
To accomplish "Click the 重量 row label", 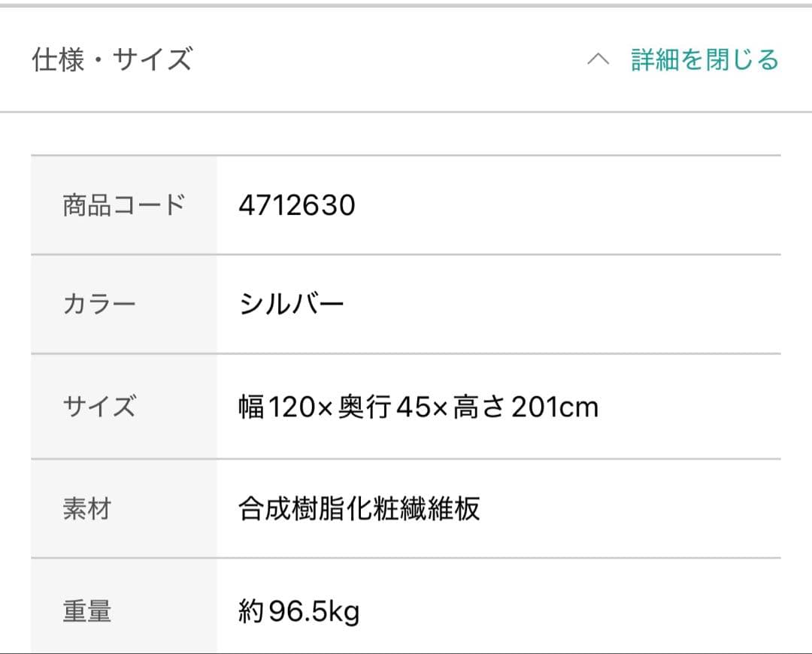I will point(85,611).
